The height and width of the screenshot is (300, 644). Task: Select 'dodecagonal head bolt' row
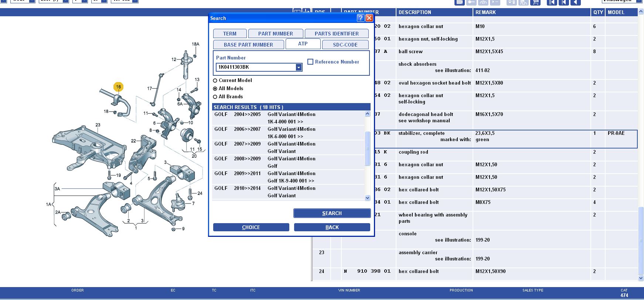coord(475,120)
